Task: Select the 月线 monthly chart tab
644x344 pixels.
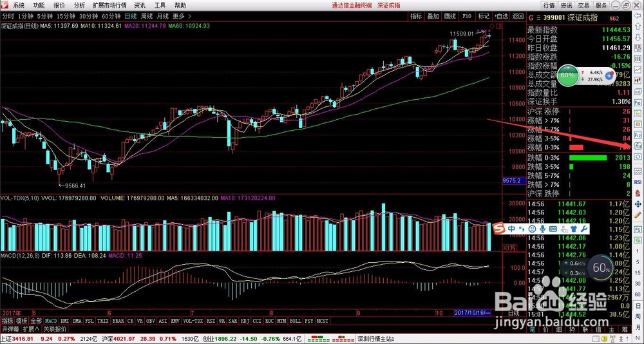Action: pyautogui.click(x=163, y=17)
